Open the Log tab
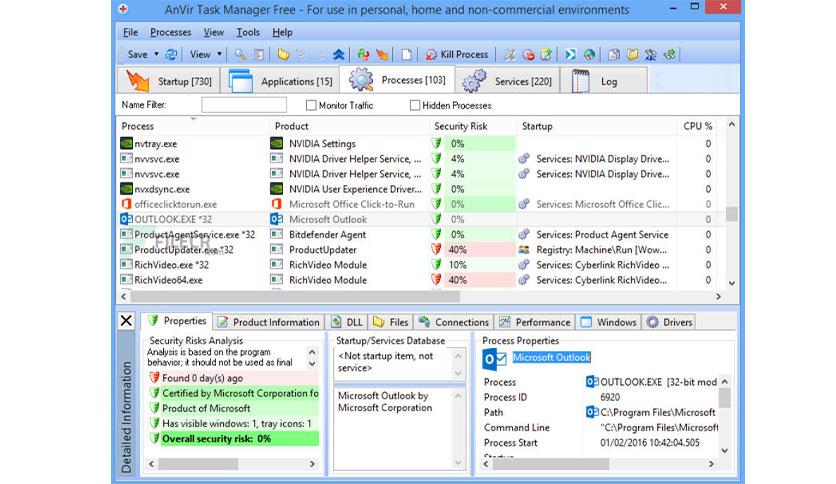This screenshot has width=836, height=484. [604, 81]
